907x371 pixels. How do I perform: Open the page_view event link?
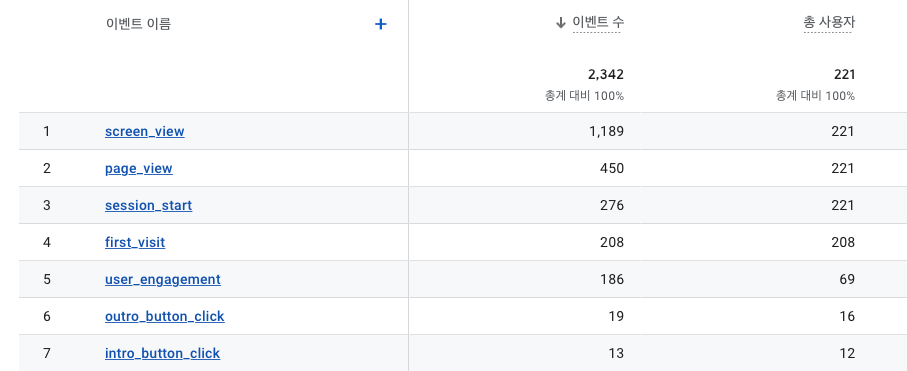coord(139,168)
